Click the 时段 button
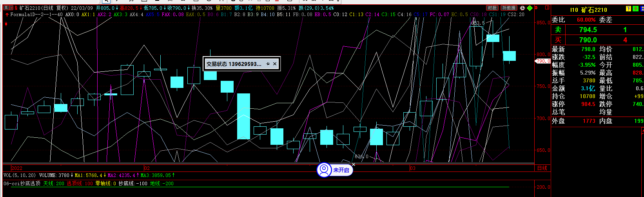The image size is (644, 197). [x=492, y=8]
